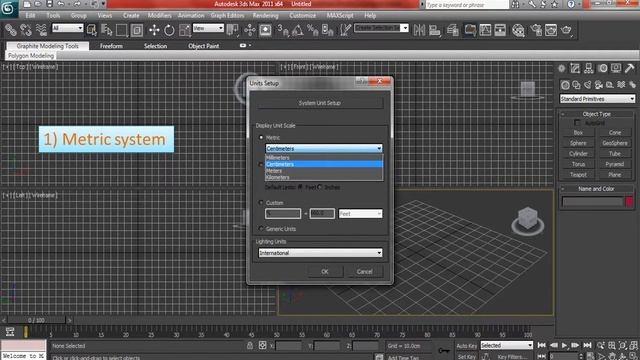Screen dimensions: 640x360
Task: Toggle the selection lock padlock
Action: click(x=250, y=346)
